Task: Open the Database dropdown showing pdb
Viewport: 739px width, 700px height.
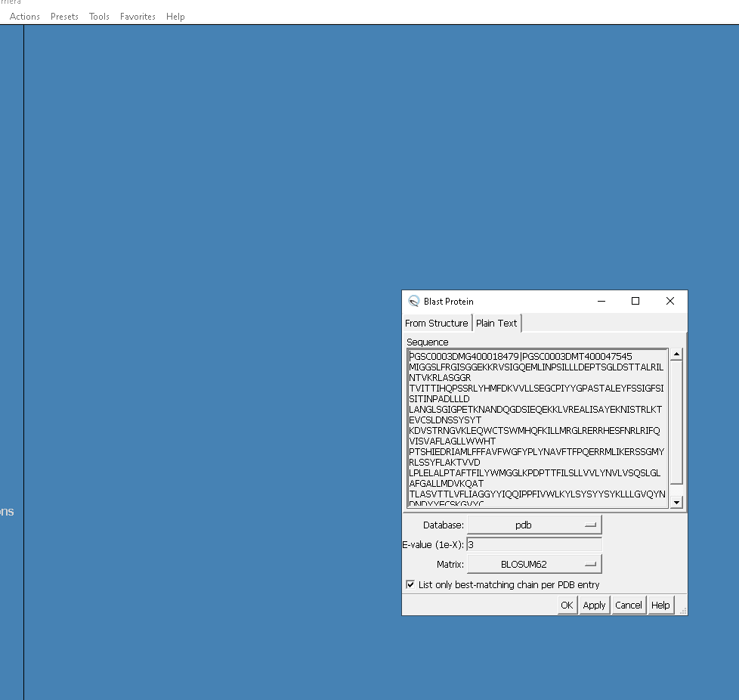Action: (x=534, y=525)
